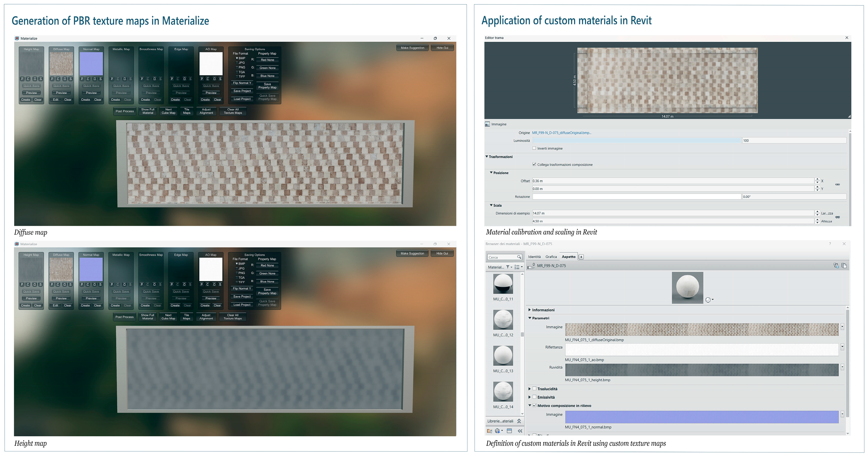868x457 pixels.
Task: Collapse the material list with double-left arrows
Action: pyautogui.click(x=520, y=431)
